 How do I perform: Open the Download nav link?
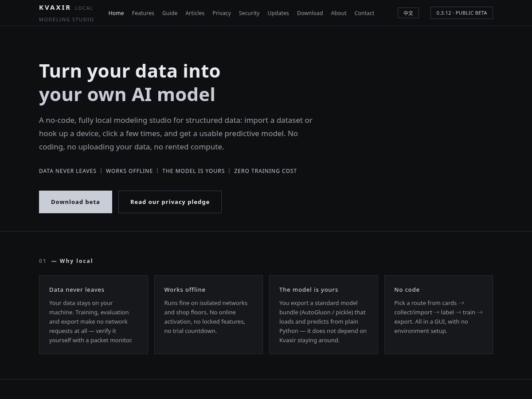pos(310,13)
